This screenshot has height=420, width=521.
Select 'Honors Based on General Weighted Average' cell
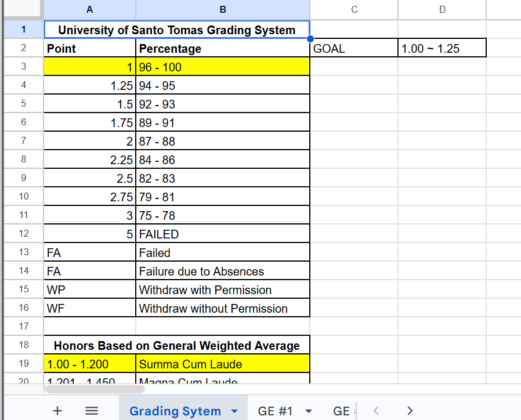177,345
